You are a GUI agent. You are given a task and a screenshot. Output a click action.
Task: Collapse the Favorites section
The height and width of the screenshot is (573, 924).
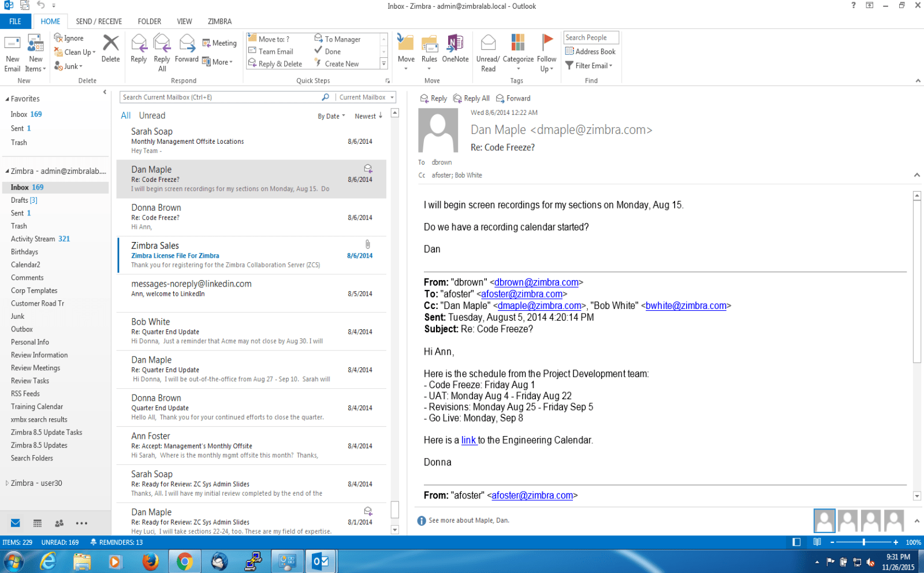(7, 99)
